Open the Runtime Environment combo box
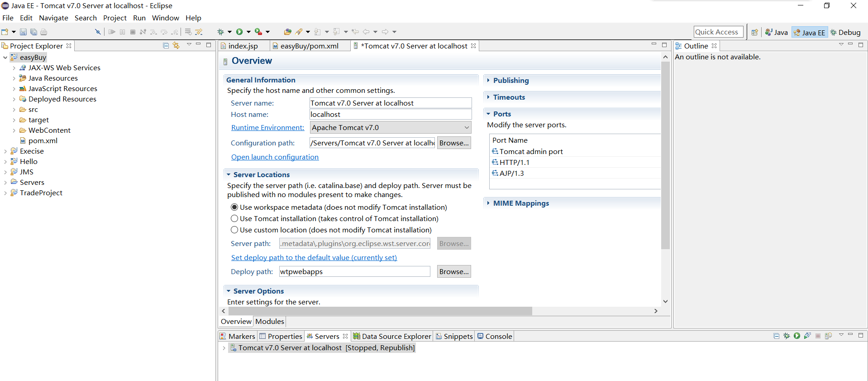Screen dimensions: 868x381 pos(391,127)
